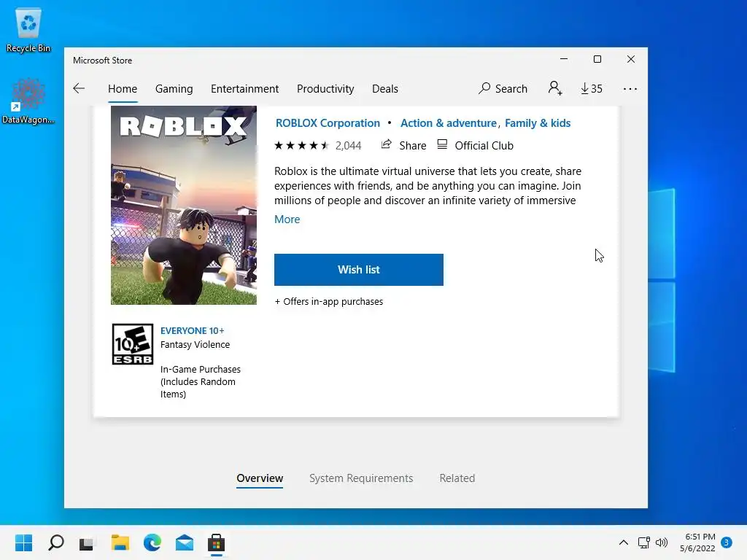The image size is (747, 560).
Task: Open the Official Club icon link
Action: click(442, 145)
